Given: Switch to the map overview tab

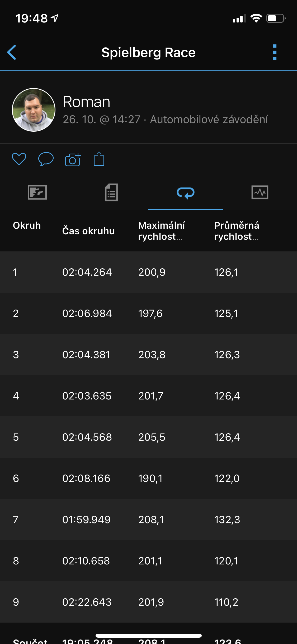Looking at the screenshot, I should point(37,192).
